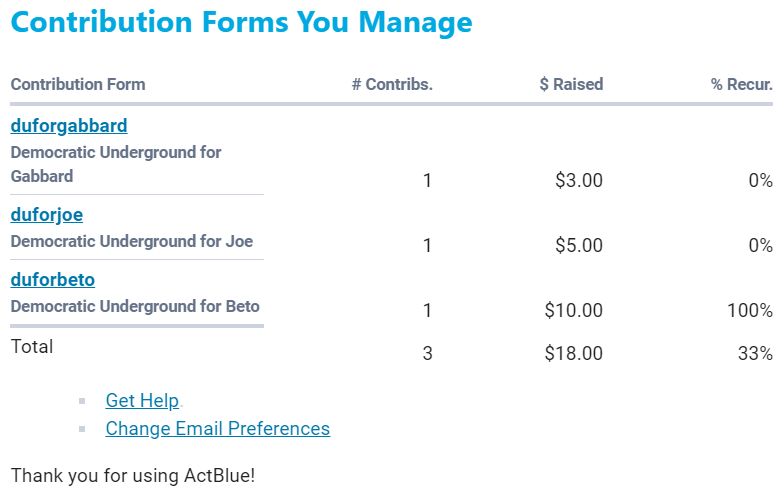This screenshot has height=500, width=784.
Task: Click the Democratic Underground for Beto description
Action: click(134, 306)
